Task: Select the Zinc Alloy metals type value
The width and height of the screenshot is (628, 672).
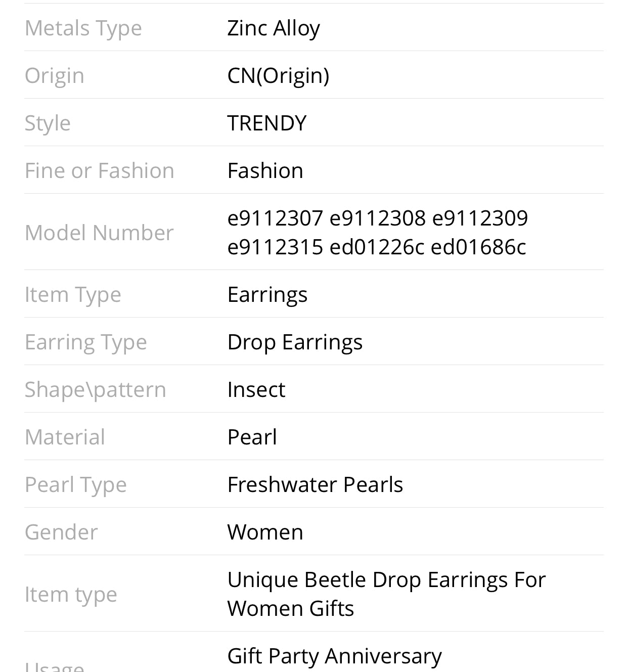Action: 274,28
